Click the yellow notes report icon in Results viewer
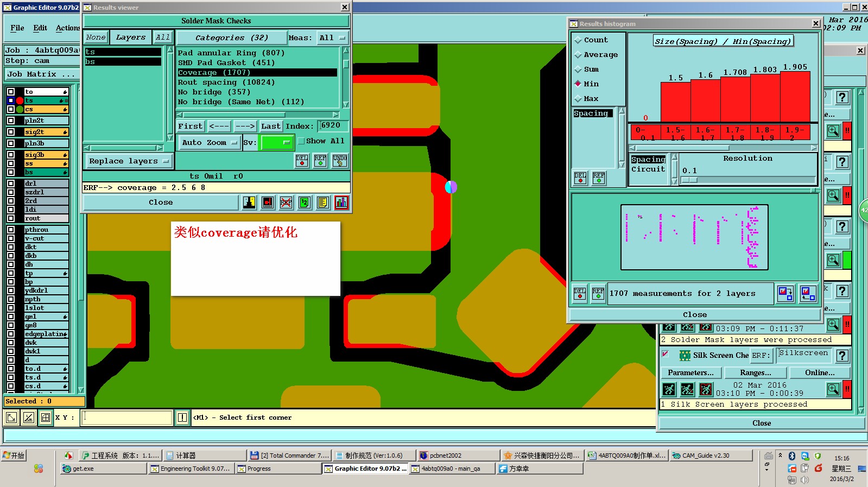The image size is (868, 487). (x=323, y=203)
